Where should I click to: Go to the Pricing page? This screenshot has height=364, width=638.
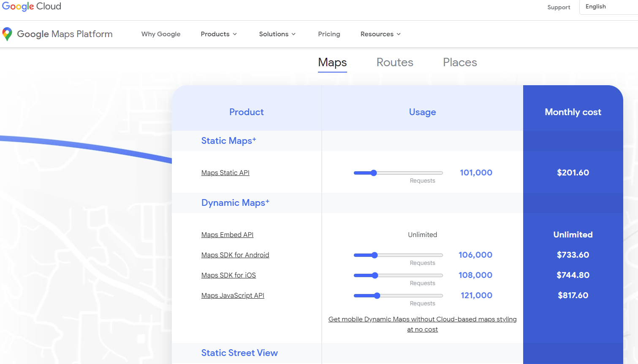coord(329,34)
